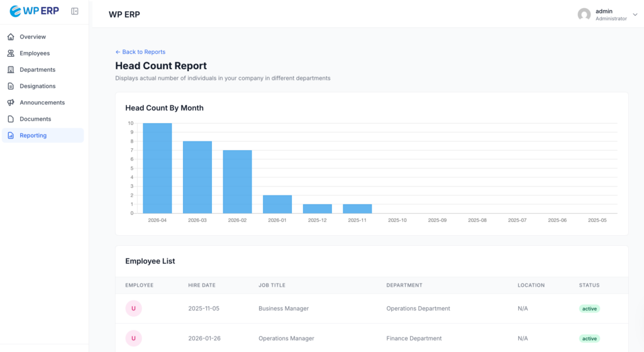644x352 pixels.
Task: Select Reporting in the sidebar
Action: [x=33, y=135]
